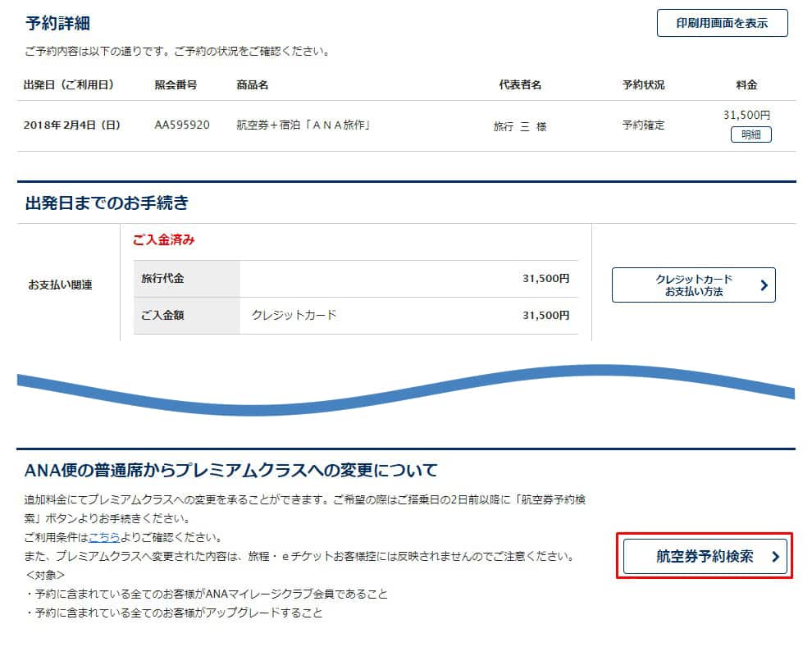
Task: Click the 予約確定 reservation status text
Action: (x=643, y=125)
